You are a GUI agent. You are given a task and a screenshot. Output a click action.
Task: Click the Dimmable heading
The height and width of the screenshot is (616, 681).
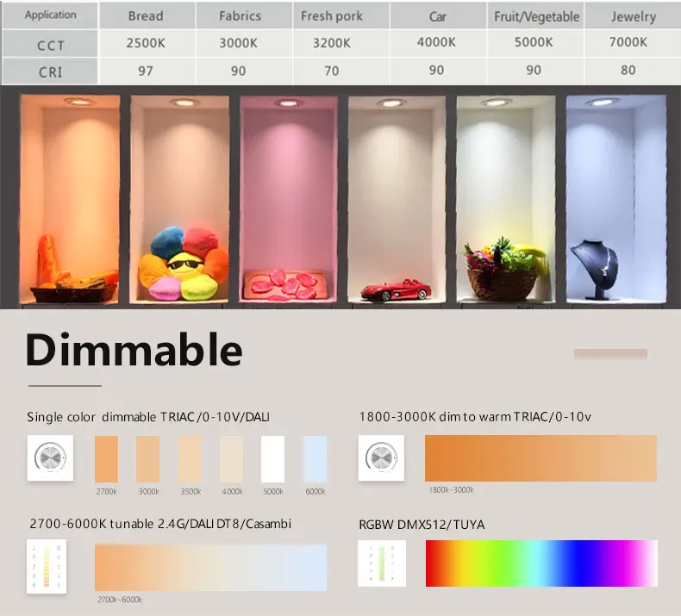point(134,350)
